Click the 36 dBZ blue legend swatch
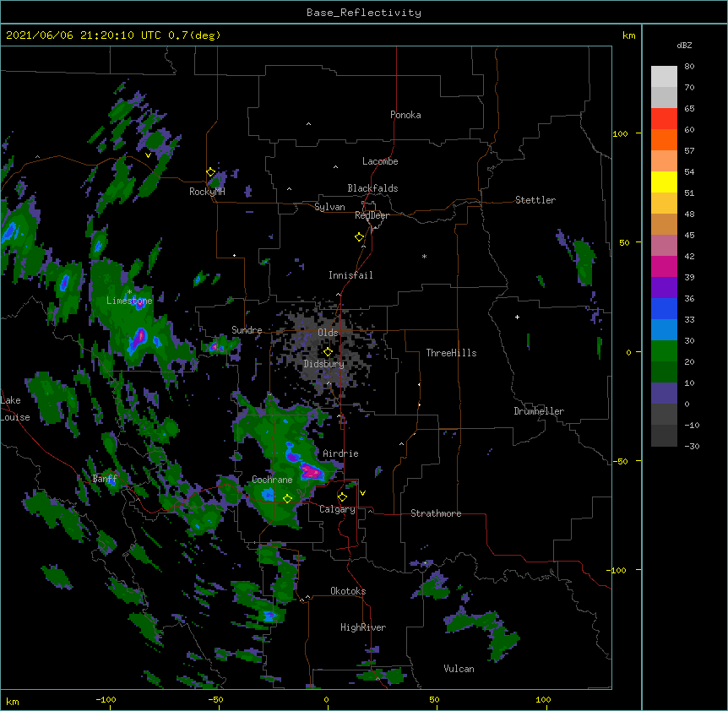Screen dimensions: 728x711 pos(664,308)
